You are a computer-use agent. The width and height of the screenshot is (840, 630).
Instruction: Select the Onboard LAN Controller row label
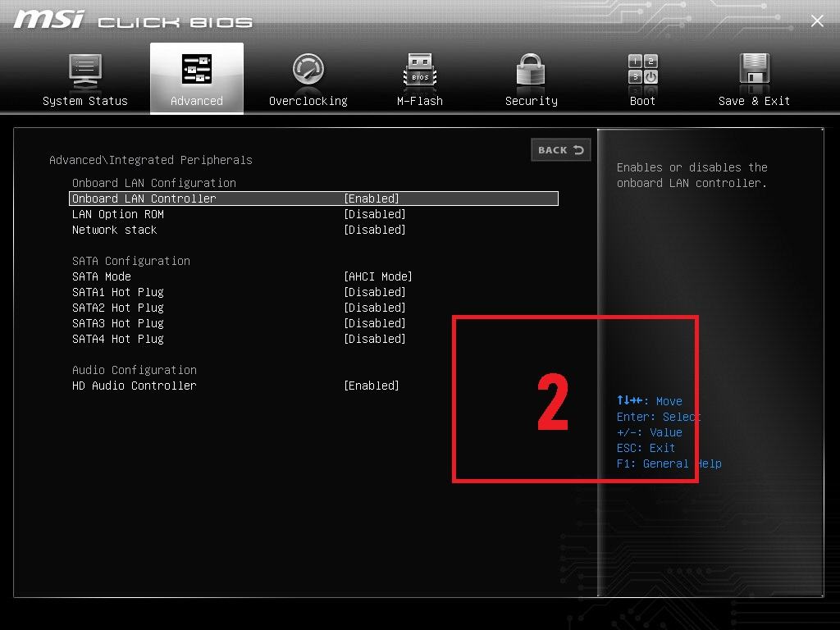click(144, 199)
